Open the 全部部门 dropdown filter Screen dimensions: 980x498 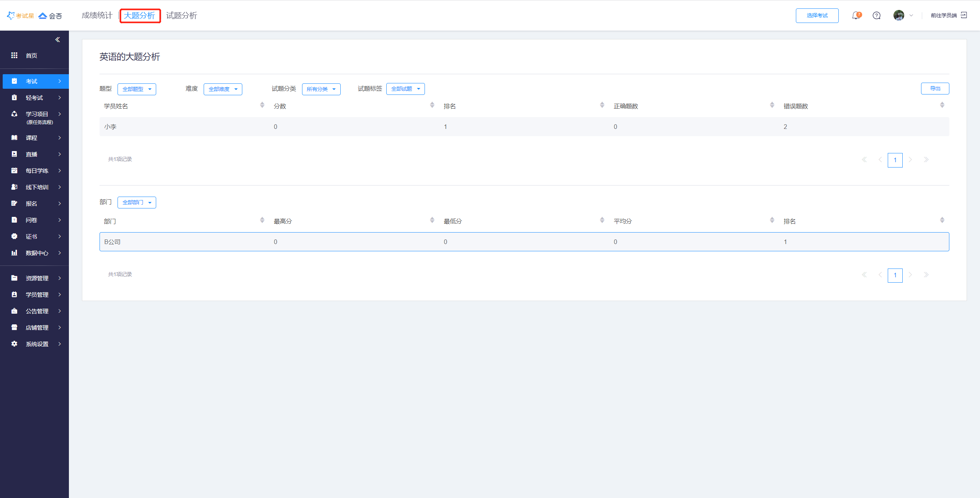(137, 202)
